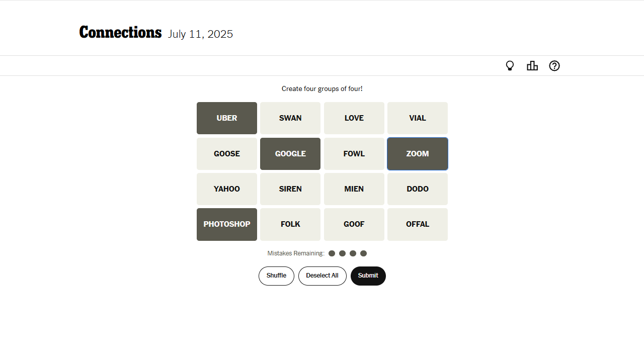Click the first Mistakes Remaining dot

point(332,253)
